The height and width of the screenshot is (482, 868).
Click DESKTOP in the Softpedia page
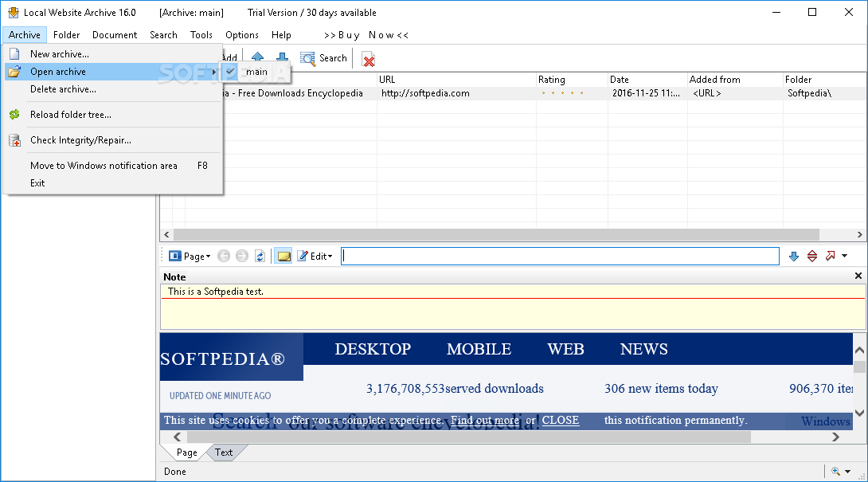pos(373,349)
